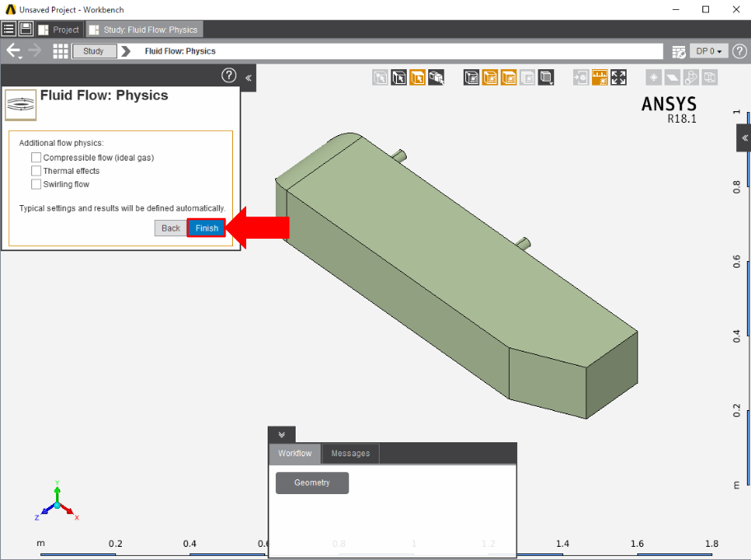Click the greyed mesh display cube icon
Viewport: 751px width, 560px height.
click(x=527, y=77)
